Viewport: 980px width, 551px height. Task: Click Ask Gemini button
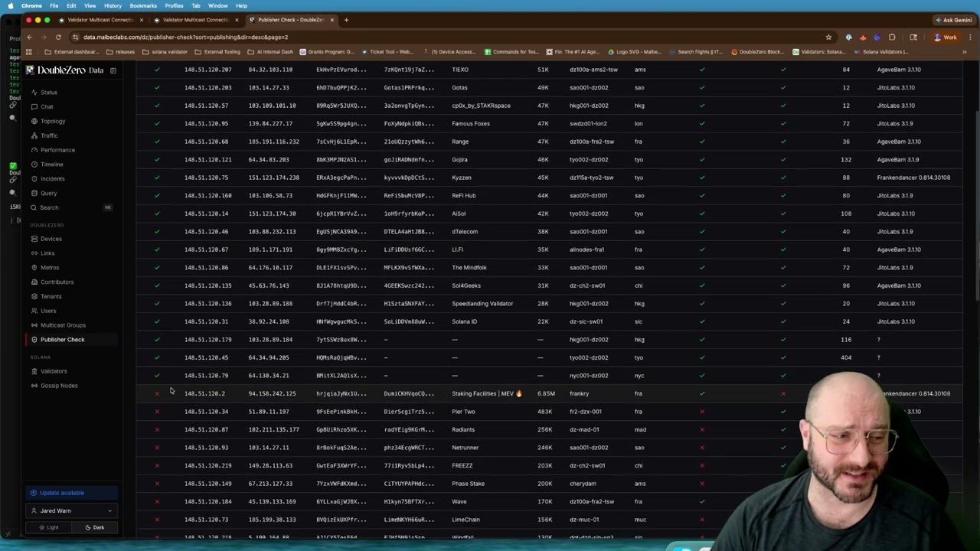pyautogui.click(x=953, y=20)
